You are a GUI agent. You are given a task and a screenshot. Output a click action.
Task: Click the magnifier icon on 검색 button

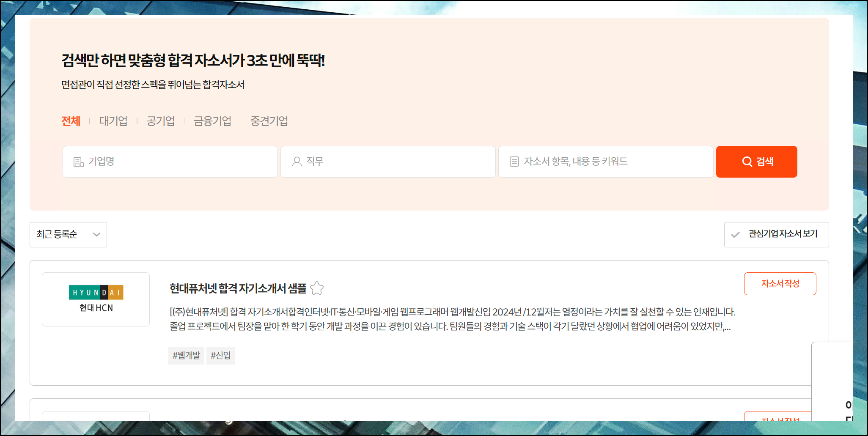747,162
